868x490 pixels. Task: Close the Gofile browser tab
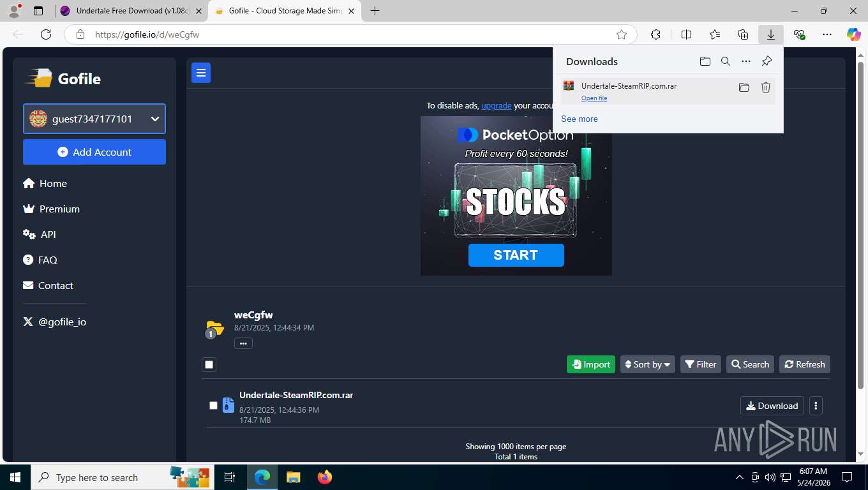(351, 11)
